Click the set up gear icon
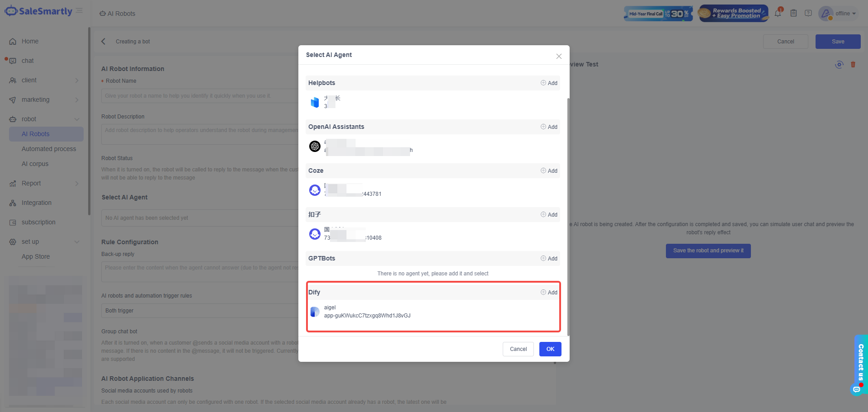 click(x=13, y=242)
